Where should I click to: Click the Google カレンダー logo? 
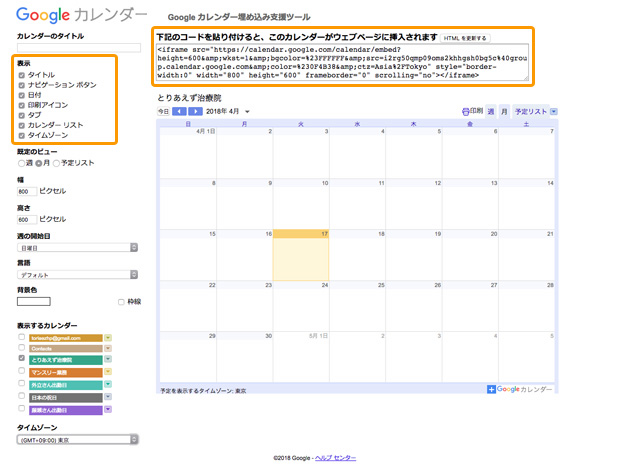pos(82,15)
